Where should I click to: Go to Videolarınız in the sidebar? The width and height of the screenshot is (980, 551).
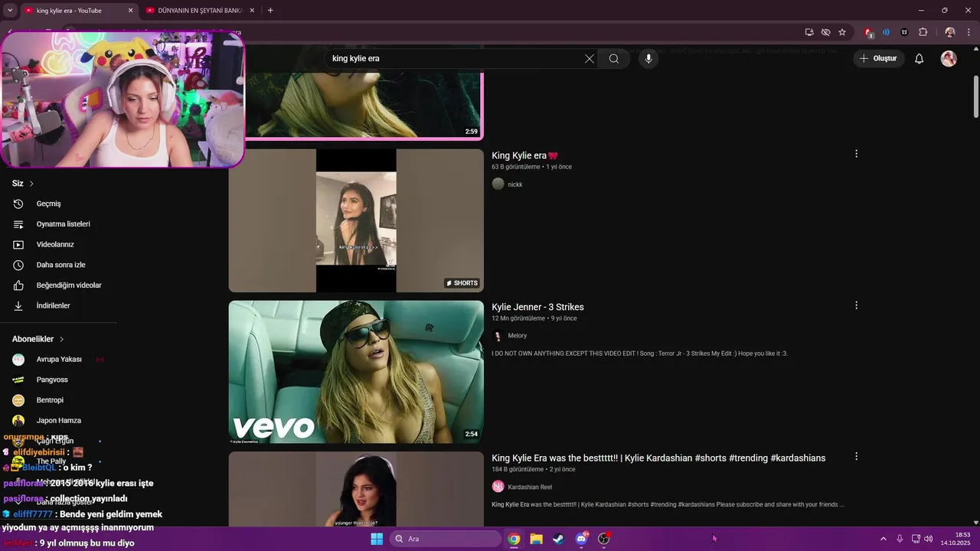tap(55, 244)
